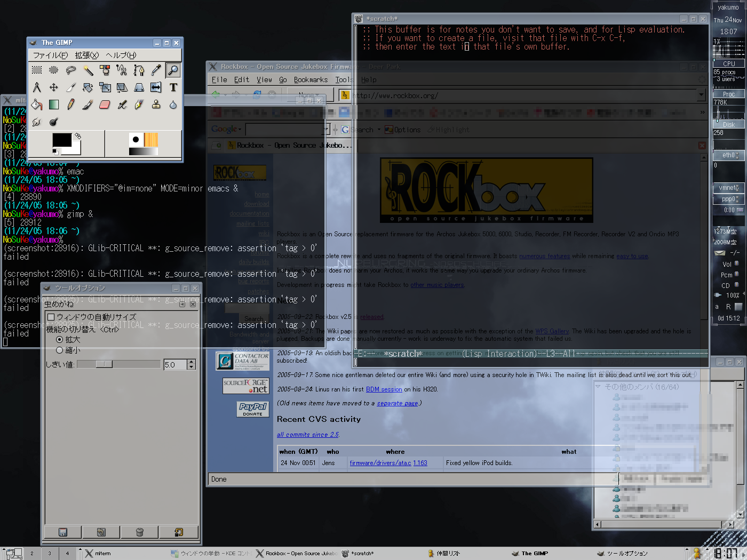Pick the Shear tool
This screenshot has width=747, height=560.
(x=122, y=87)
